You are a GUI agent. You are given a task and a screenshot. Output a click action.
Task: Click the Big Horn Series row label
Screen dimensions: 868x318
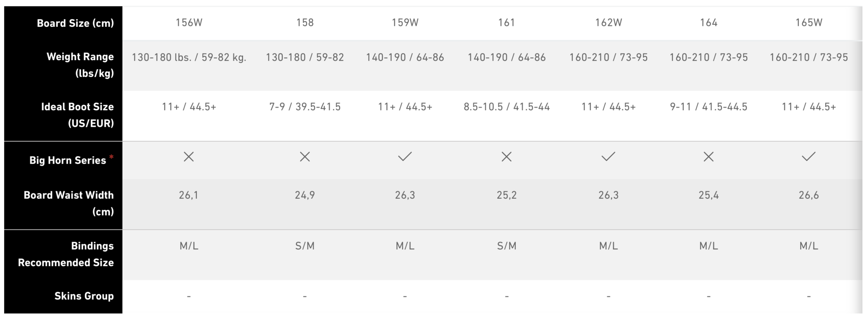[68, 160]
